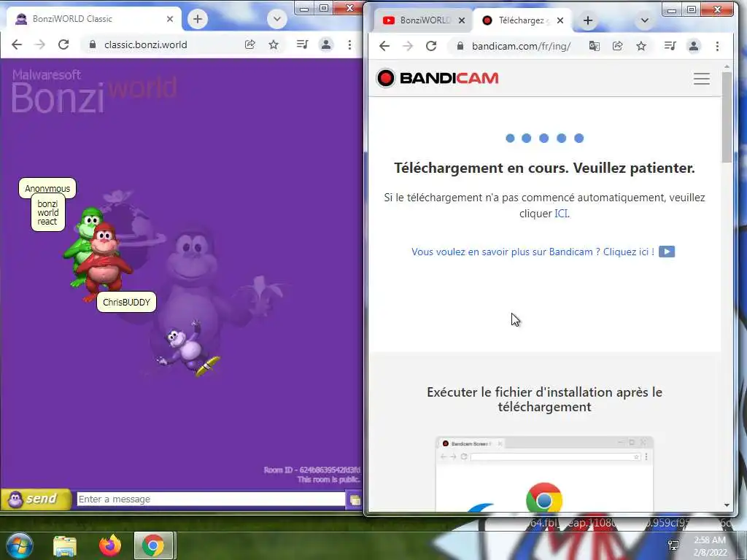747x560 pixels.
Task: Click the Anonymous name tag
Action: [x=47, y=188]
